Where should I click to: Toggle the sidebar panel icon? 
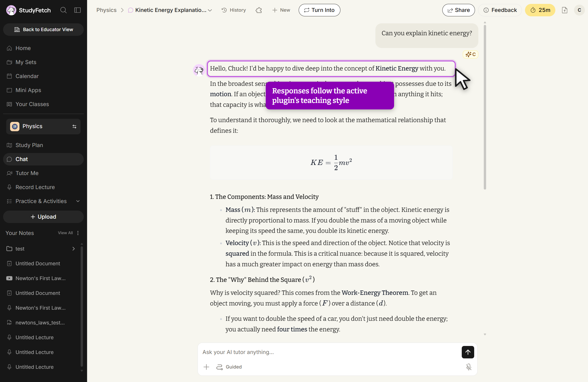coord(78,10)
